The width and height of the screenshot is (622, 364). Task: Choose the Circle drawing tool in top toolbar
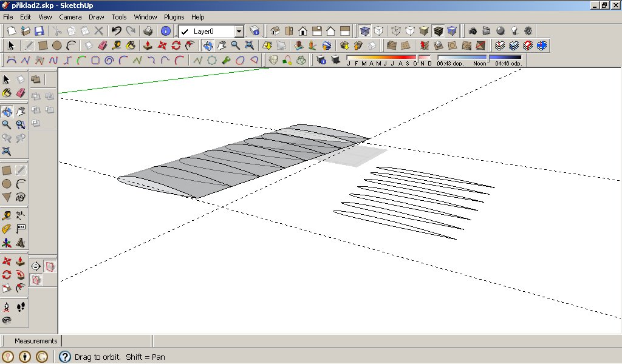pos(57,45)
